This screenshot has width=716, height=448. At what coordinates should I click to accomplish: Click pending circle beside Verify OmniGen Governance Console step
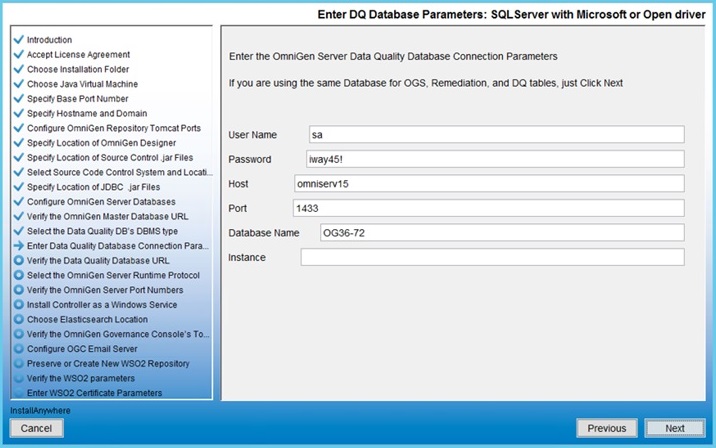coord(19,334)
